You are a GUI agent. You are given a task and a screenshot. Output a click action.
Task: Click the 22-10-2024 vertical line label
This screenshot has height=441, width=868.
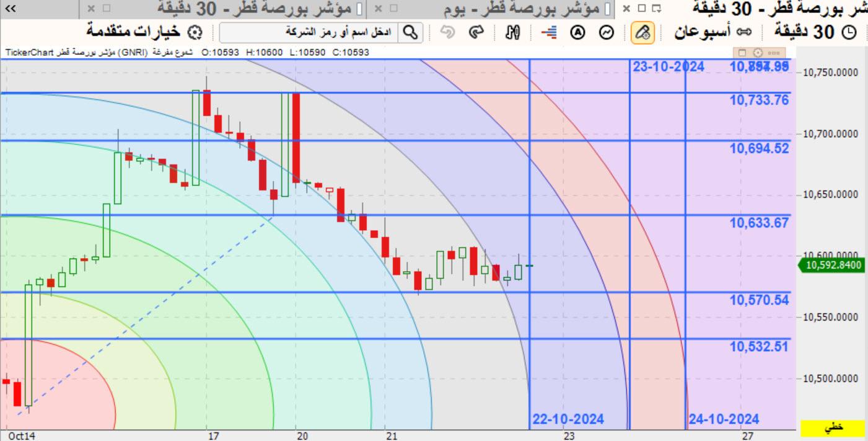568,419
